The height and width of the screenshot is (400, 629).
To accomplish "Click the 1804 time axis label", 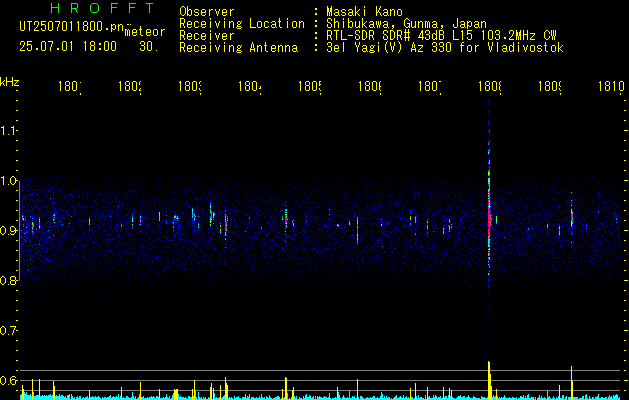I will pyautogui.click(x=250, y=86).
